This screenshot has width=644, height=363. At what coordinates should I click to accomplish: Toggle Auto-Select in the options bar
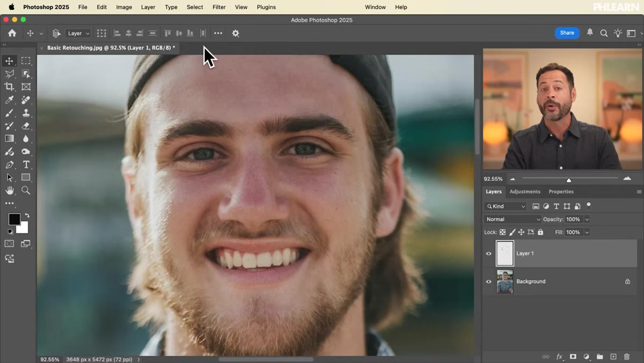click(x=56, y=33)
